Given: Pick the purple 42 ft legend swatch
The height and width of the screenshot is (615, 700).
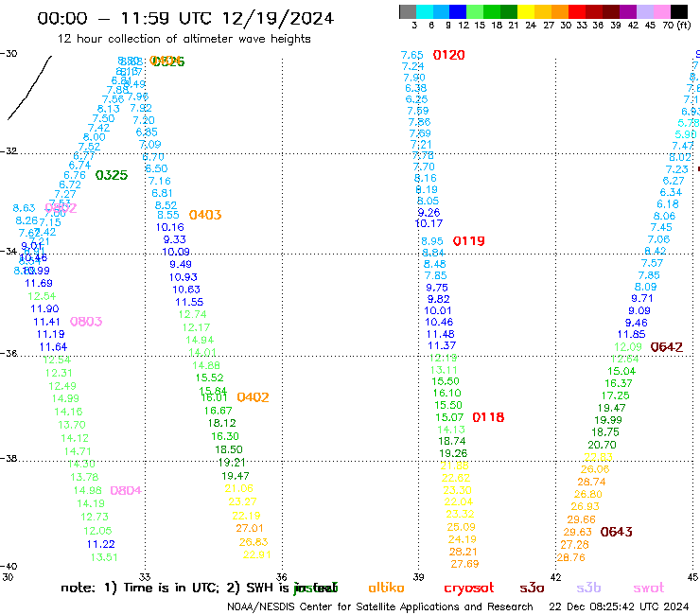Looking at the screenshot, I should [x=627, y=11].
